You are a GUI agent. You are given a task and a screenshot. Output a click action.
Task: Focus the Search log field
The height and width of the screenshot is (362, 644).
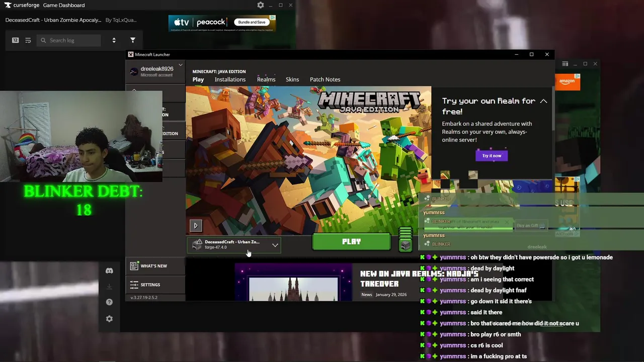[x=69, y=40]
